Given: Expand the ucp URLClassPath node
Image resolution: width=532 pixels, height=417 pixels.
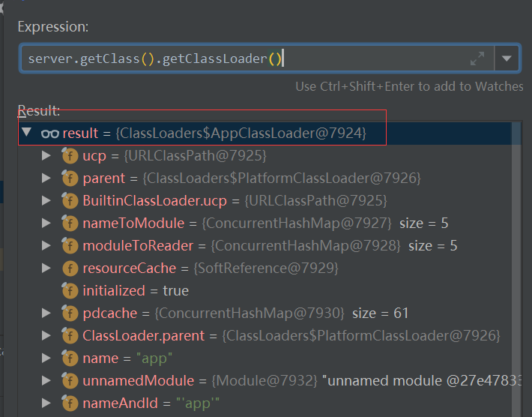Looking at the screenshot, I should point(46,156).
